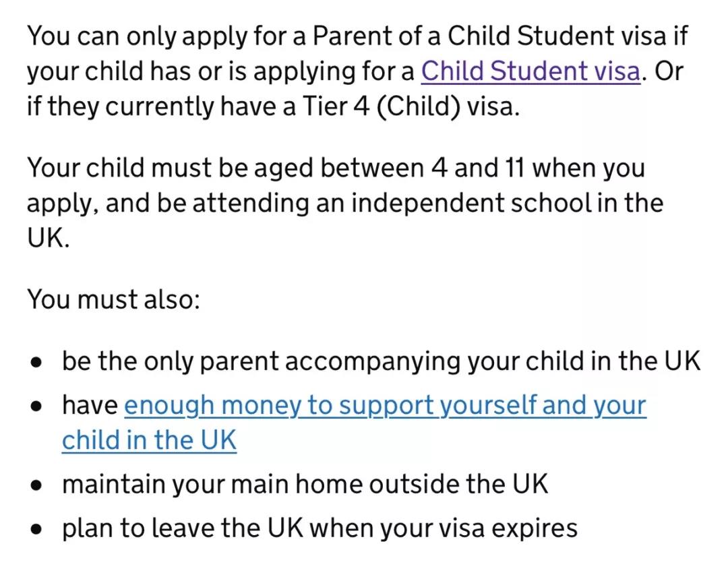Click the bullet dot beside 'have enough money'
728x583 pixels.
pyautogui.click(x=36, y=406)
